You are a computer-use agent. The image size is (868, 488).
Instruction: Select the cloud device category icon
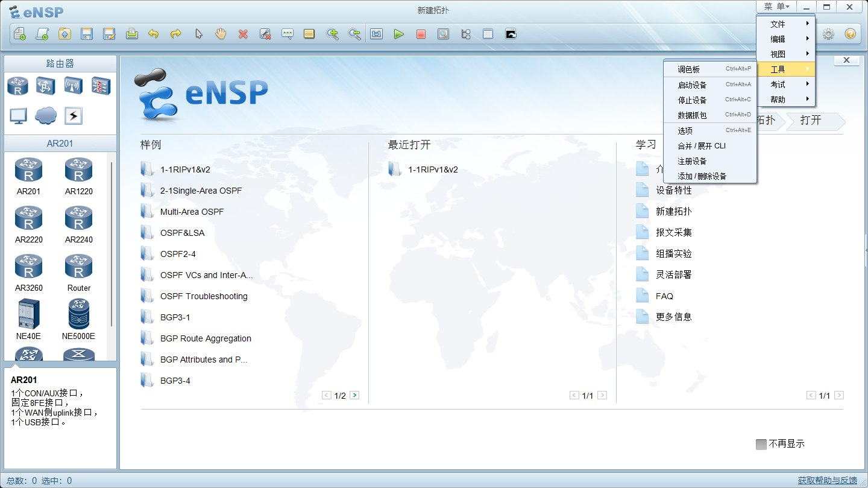tap(46, 115)
